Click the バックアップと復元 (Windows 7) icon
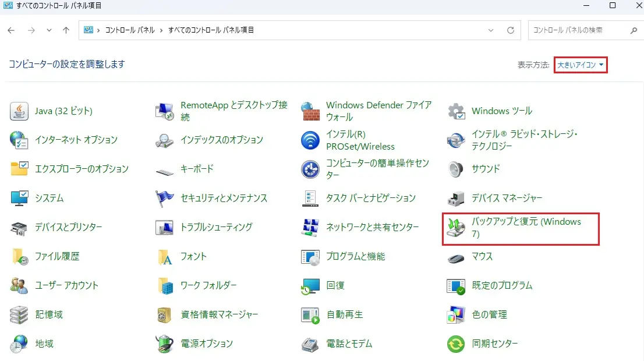The height and width of the screenshot is (361, 644). coord(456,228)
